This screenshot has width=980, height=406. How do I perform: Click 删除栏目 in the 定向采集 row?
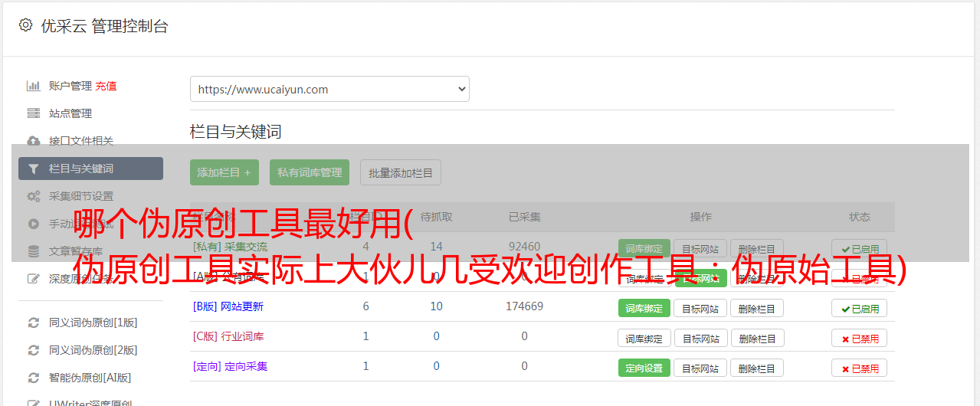757,368
